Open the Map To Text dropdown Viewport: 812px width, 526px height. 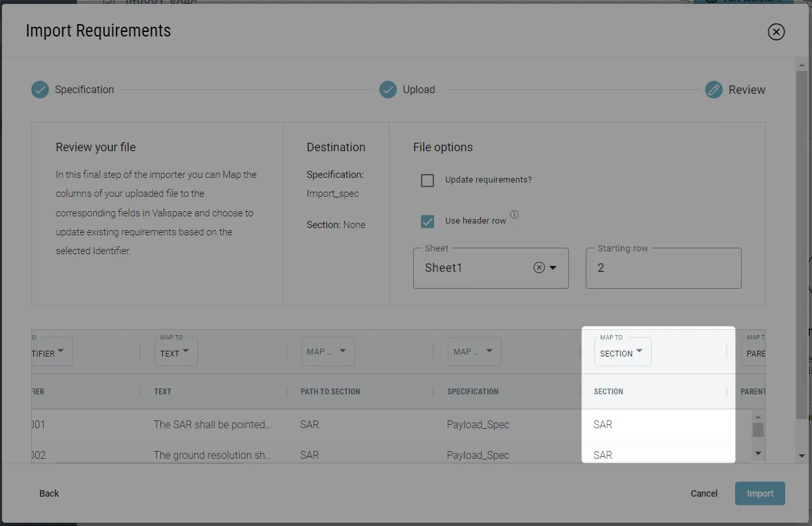click(176, 353)
